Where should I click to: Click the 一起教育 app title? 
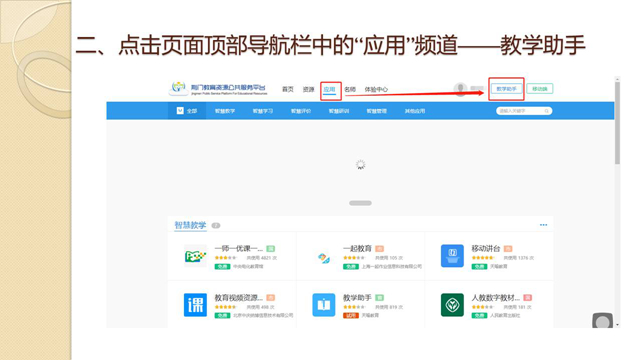tap(358, 249)
